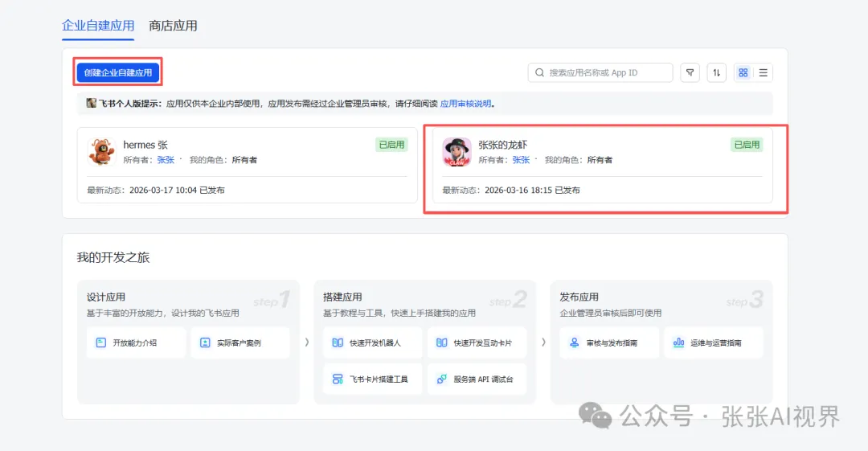Click 创建企业自建应用 button
Viewport: 868px width, 451px height.
(118, 72)
